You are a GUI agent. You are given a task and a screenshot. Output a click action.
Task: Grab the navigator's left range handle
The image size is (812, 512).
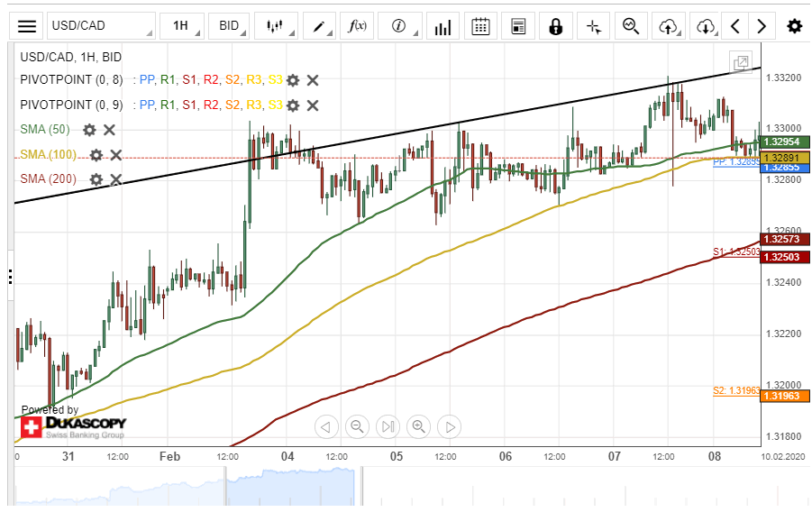coord(225,486)
